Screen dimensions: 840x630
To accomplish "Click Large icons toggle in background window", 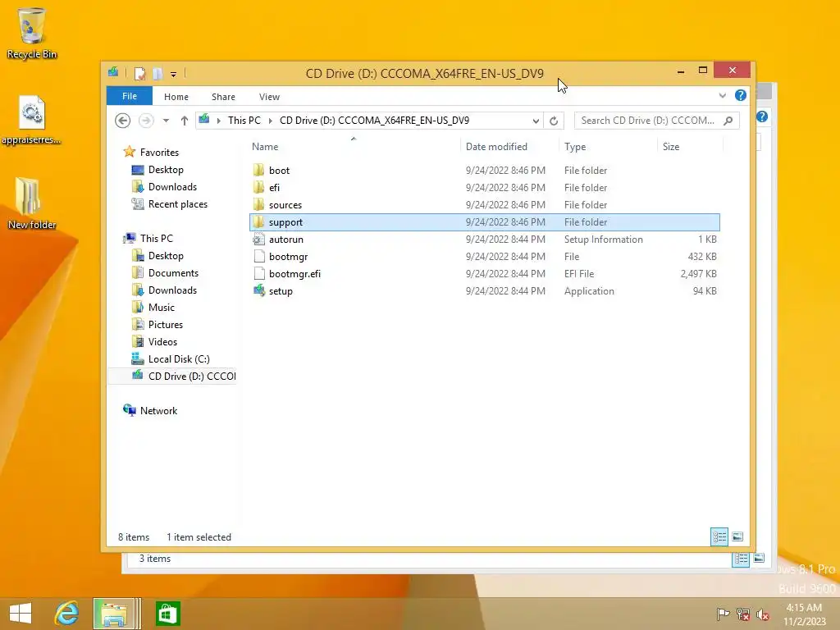I will pyautogui.click(x=759, y=558).
